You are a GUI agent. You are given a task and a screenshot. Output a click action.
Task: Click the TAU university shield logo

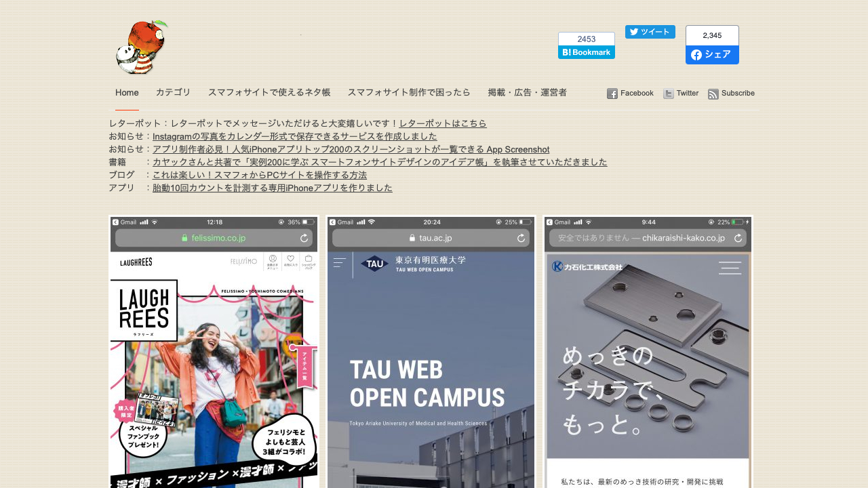375,264
